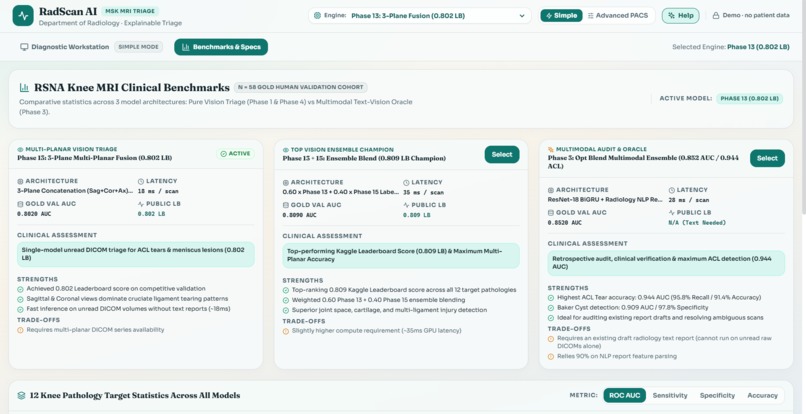Click the Ensemble Blend clinical assessment highlighted box

pos(401,256)
